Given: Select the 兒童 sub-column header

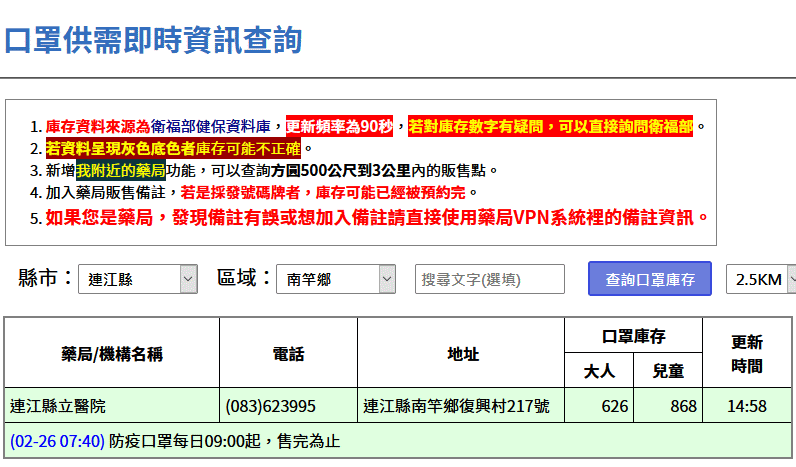Looking at the screenshot, I should click(668, 371).
